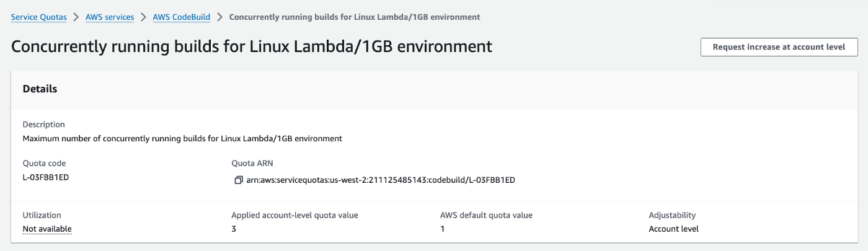The height and width of the screenshot is (251, 868).
Task: Click the page title heading
Action: [252, 46]
